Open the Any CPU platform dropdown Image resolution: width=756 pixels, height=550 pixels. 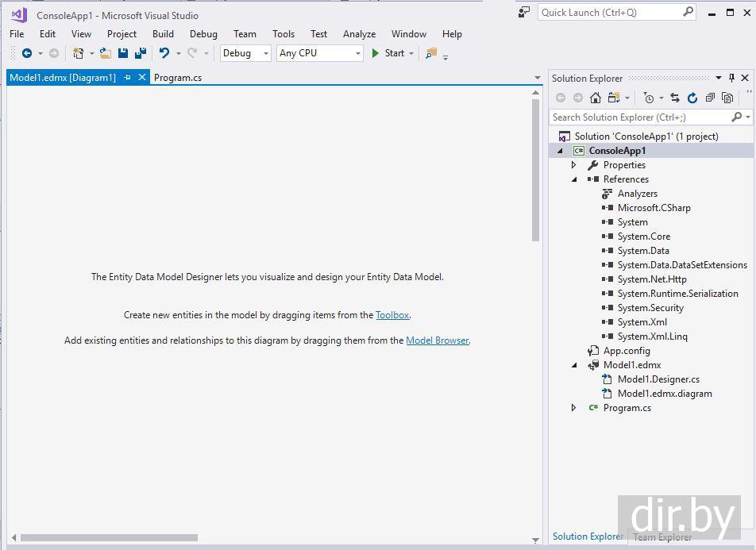coord(319,53)
